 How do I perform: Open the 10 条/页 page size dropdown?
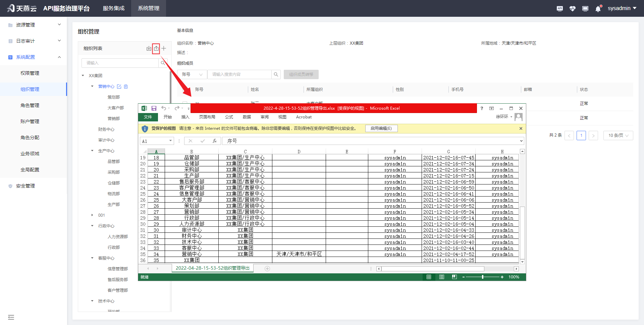618,136
